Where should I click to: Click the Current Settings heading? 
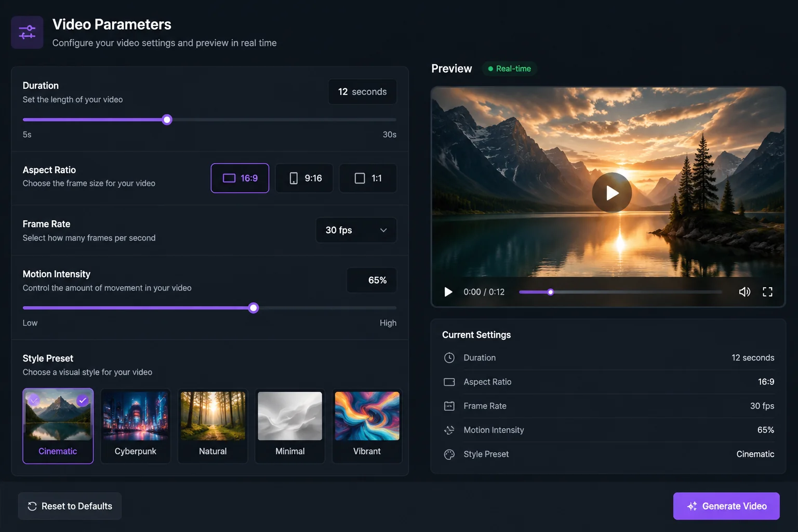click(476, 335)
